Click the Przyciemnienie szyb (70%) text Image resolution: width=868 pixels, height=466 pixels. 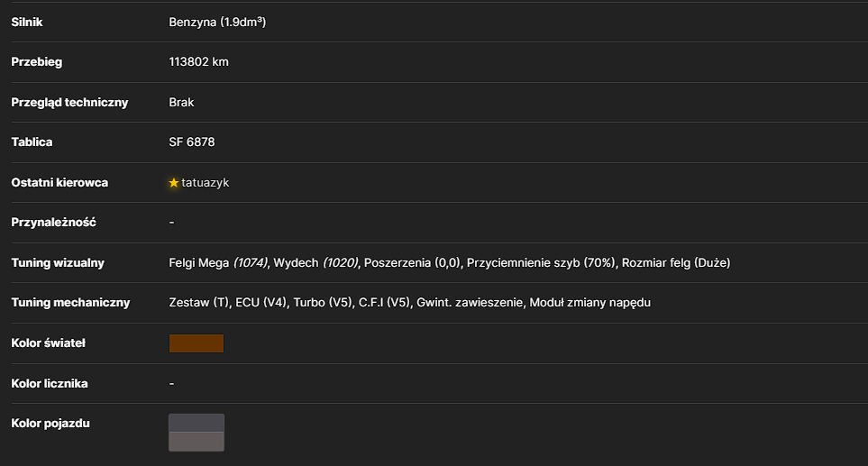point(541,263)
